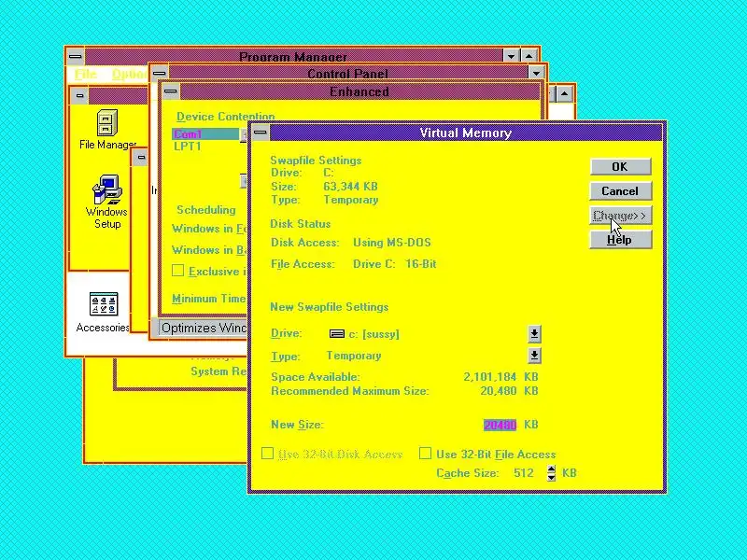Click the Virtual Memory title bar
The width and height of the screenshot is (747, 560).
pyautogui.click(x=465, y=133)
